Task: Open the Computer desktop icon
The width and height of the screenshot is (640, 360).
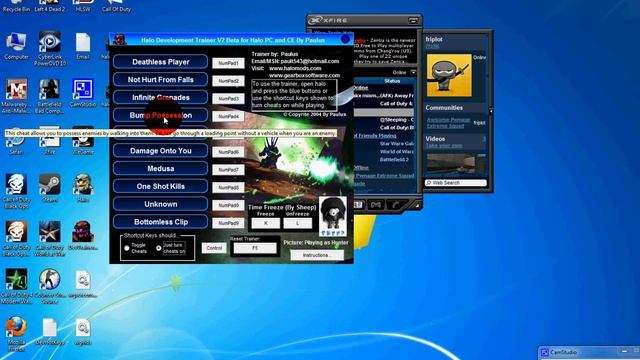Action: pos(16,46)
